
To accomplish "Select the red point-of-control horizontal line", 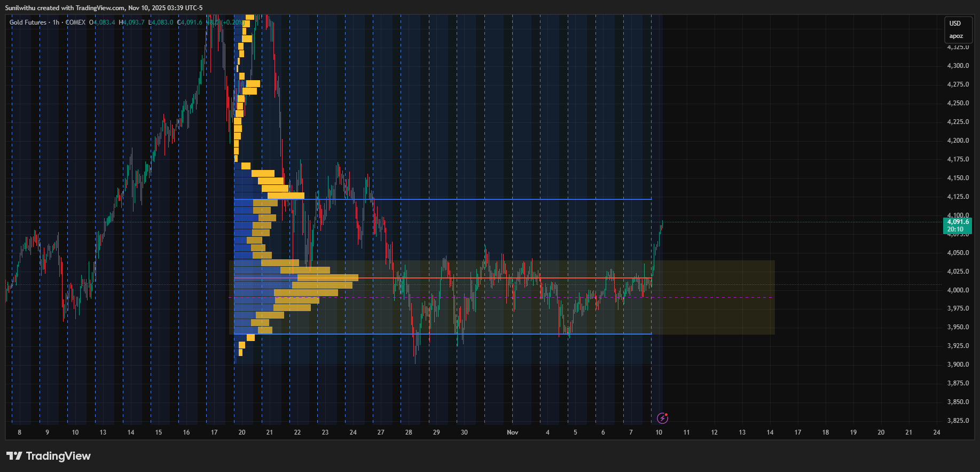I will [x=481, y=278].
